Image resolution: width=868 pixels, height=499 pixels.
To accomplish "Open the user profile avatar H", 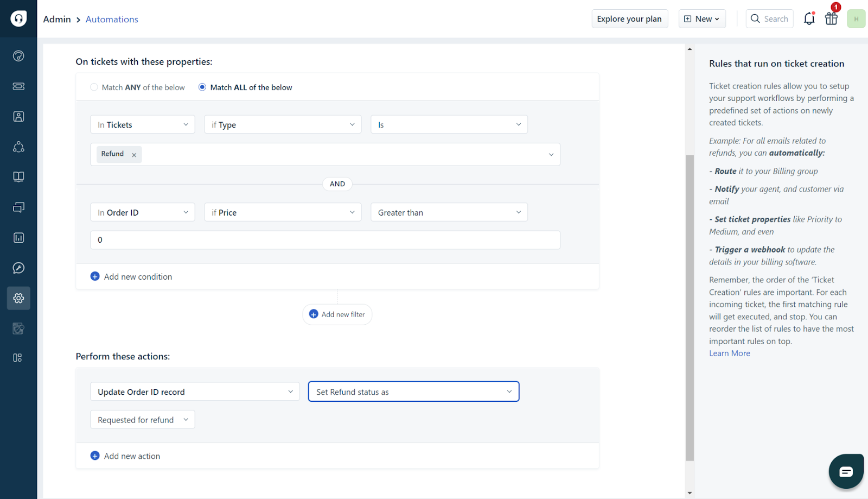I will (x=856, y=18).
